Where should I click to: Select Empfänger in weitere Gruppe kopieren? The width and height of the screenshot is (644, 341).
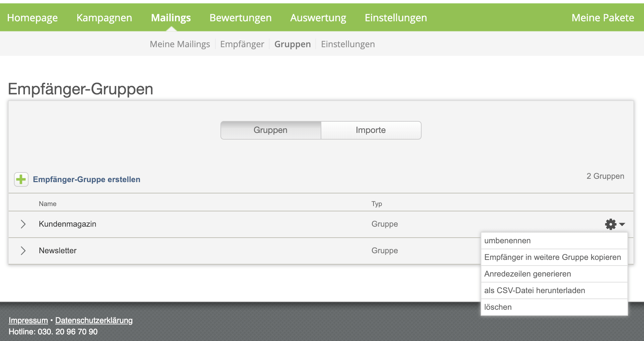[552, 257]
